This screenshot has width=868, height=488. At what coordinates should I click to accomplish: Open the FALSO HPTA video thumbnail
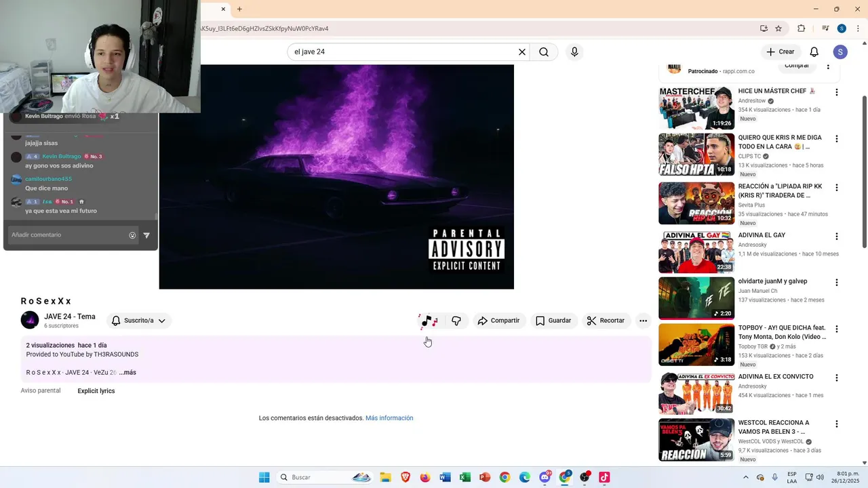point(696,155)
